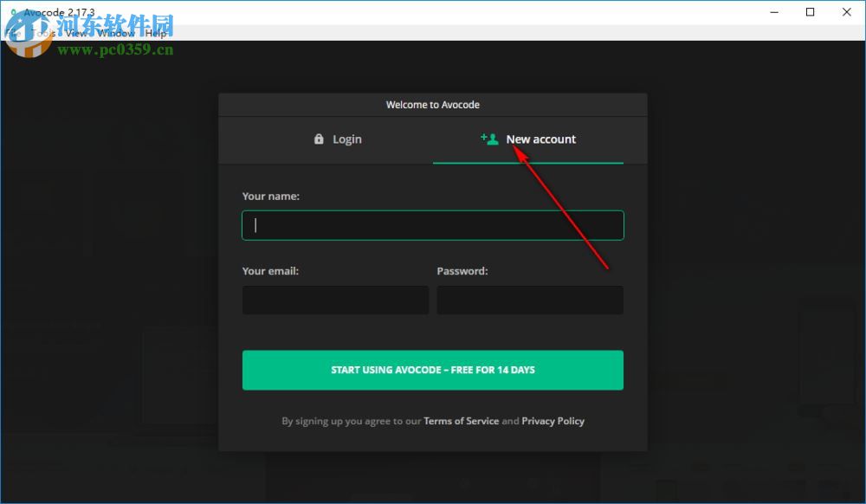Maximize the Avocode window

(x=811, y=12)
